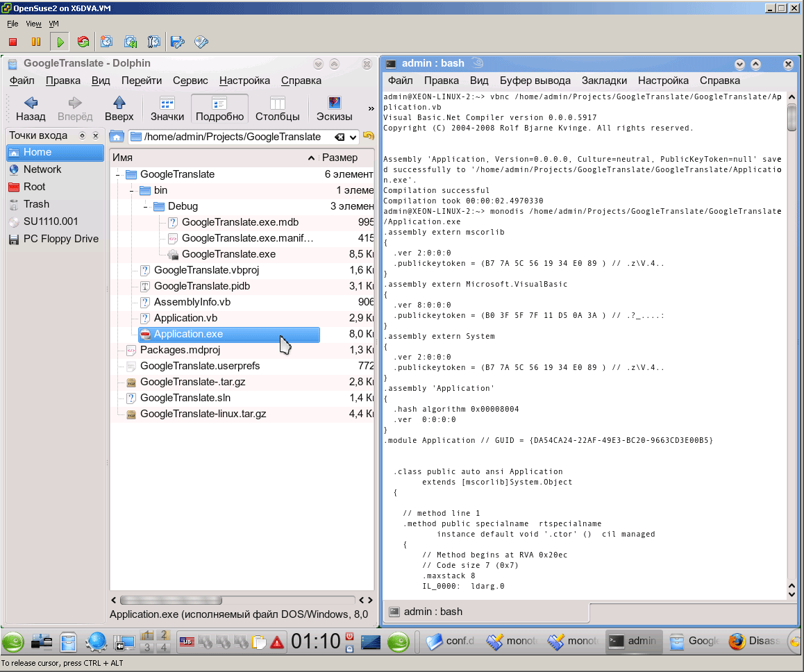Click the floppy device settings icon
This screenshot has height=672, width=804.
click(x=178, y=42)
